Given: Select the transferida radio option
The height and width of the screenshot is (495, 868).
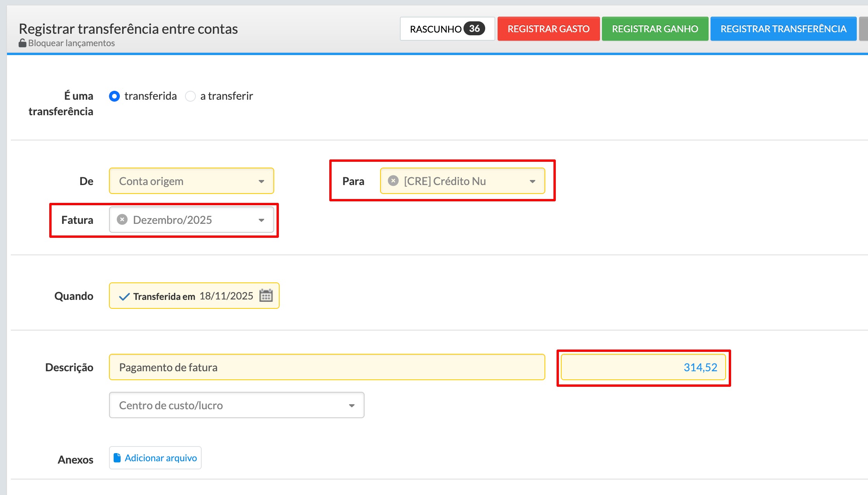Looking at the screenshot, I should click(114, 96).
